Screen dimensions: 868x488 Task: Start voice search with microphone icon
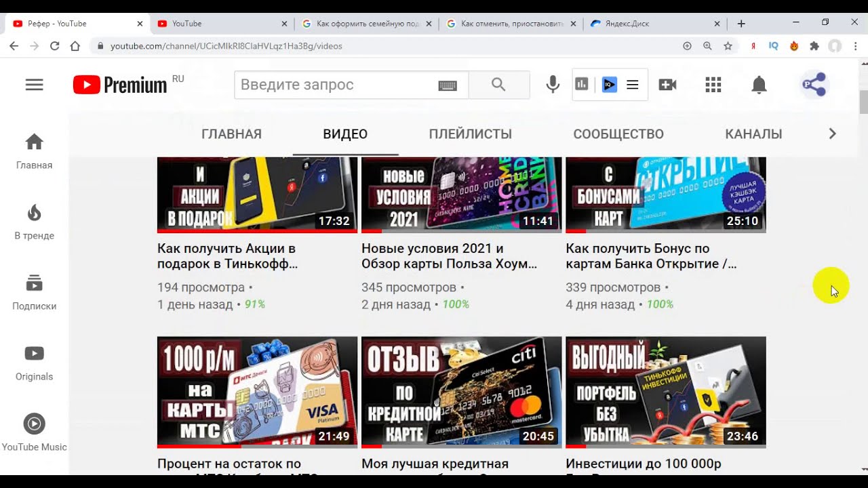point(553,85)
